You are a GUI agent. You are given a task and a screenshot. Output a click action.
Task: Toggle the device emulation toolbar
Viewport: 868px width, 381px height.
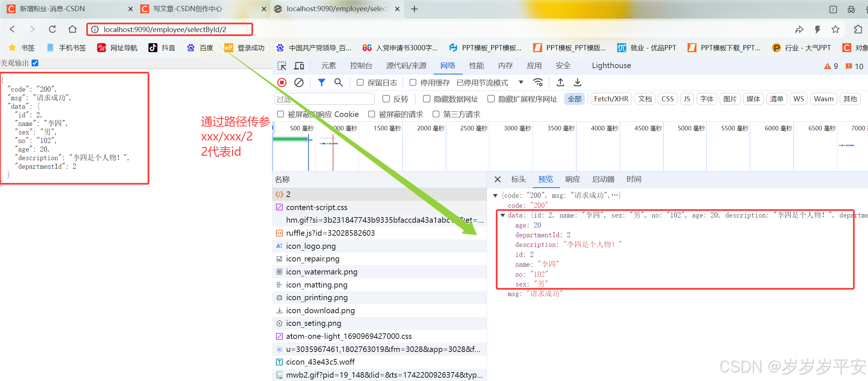click(299, 66)
